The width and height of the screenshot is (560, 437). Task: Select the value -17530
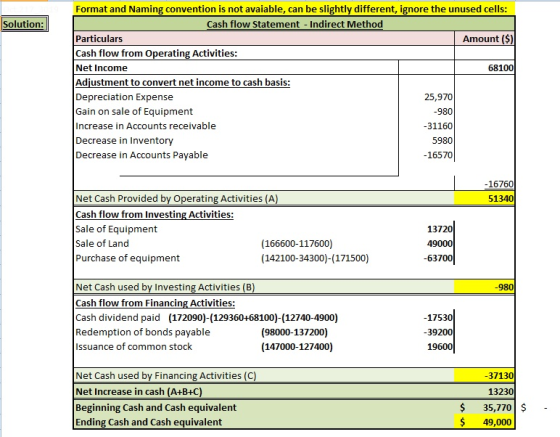pos(438,317)
